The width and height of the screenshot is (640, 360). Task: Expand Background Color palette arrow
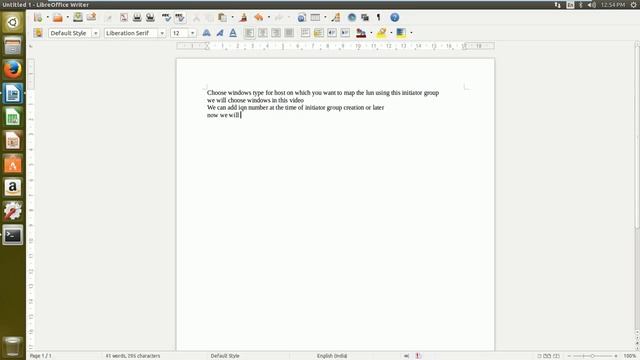click(x=411, y=33)
